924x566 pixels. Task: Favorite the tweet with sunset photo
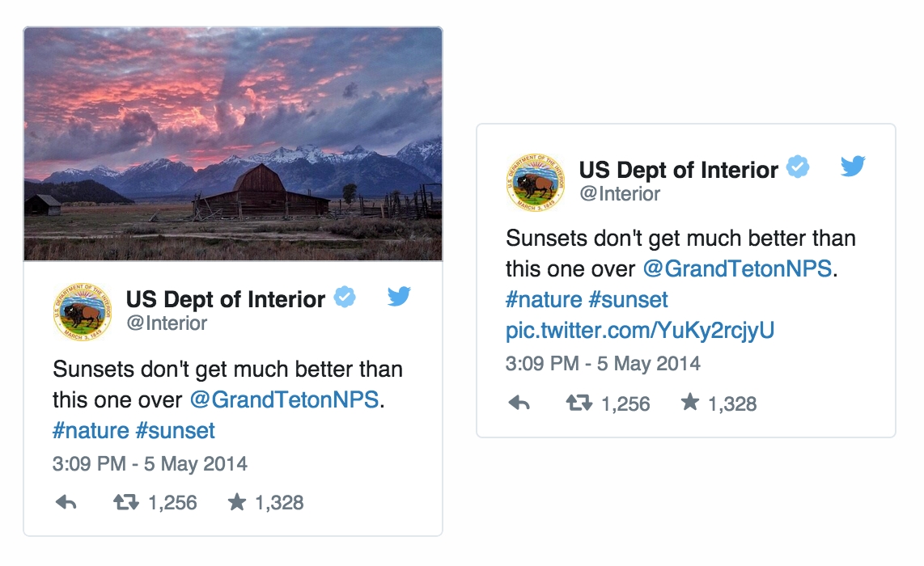(x=236, y=503)
